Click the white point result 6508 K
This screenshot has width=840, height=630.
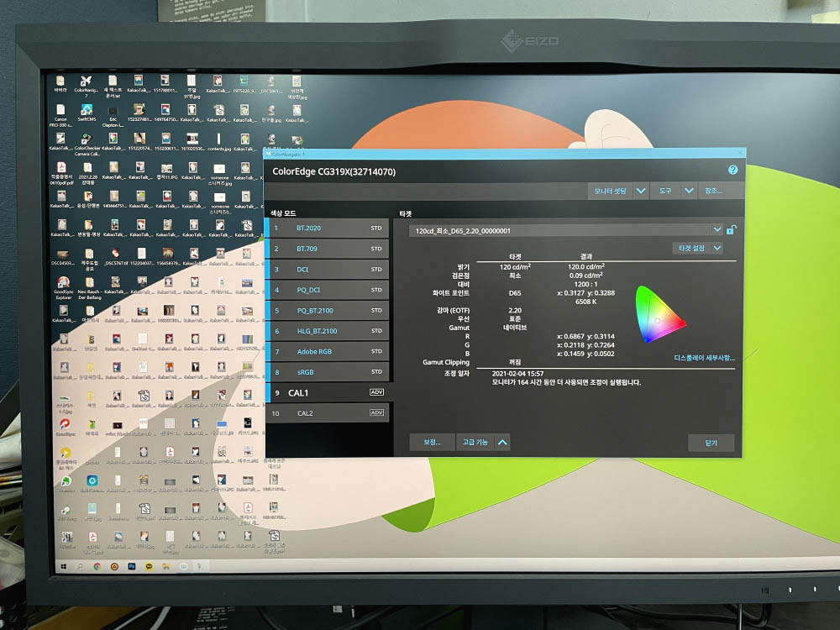586,302
